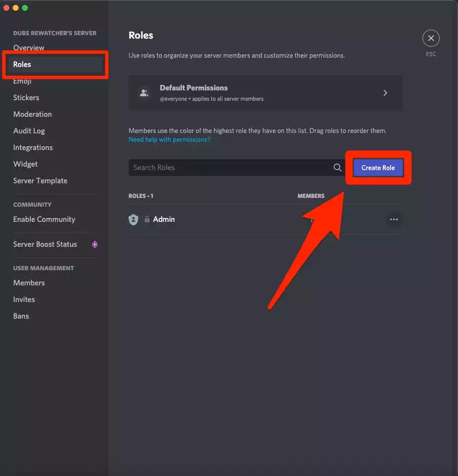Select Server Template in the sidebar
The width and height of the screenshot is (458, 476).
point(40,181)
